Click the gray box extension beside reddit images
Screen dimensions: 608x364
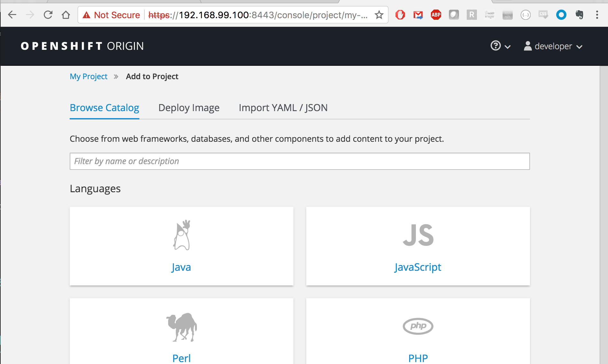(x=508, y=15)
